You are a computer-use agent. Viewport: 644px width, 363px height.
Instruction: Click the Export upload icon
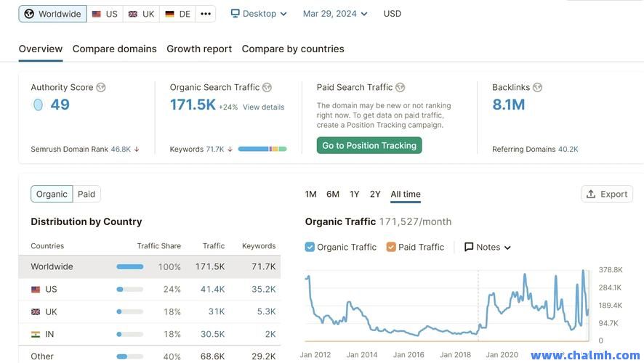point(591,194)
